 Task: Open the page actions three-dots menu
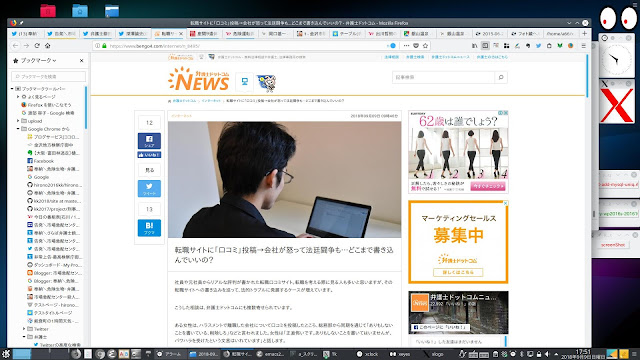406,46
